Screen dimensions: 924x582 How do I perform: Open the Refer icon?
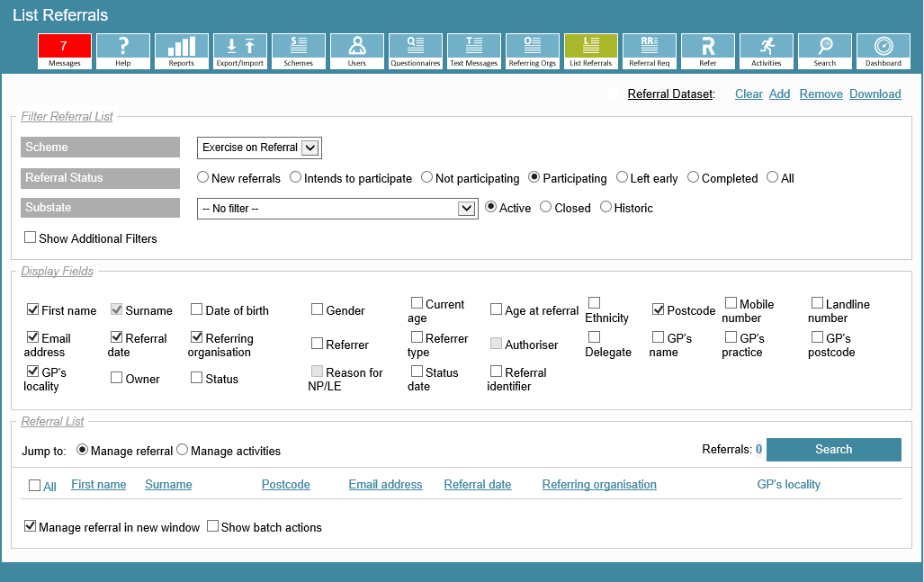tap(708, 51)
